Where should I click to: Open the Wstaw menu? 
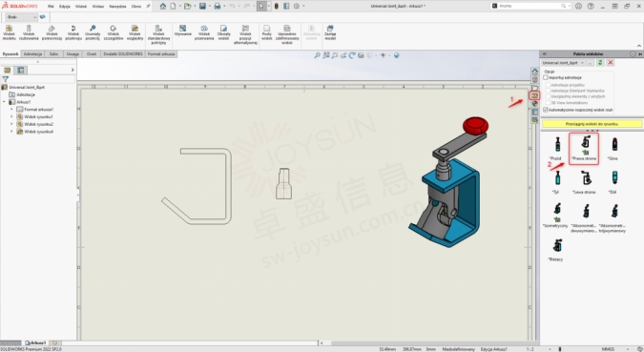[97, 6]
